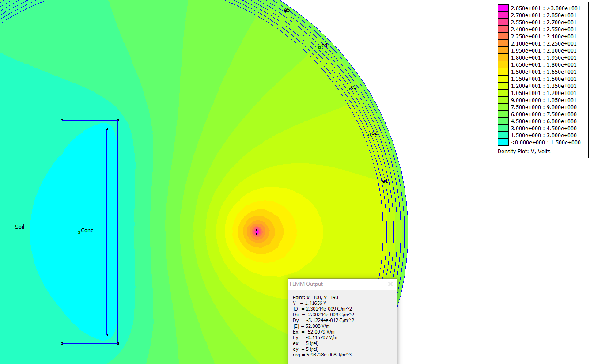Select the Conc block label marker

[x=79, y=232]
